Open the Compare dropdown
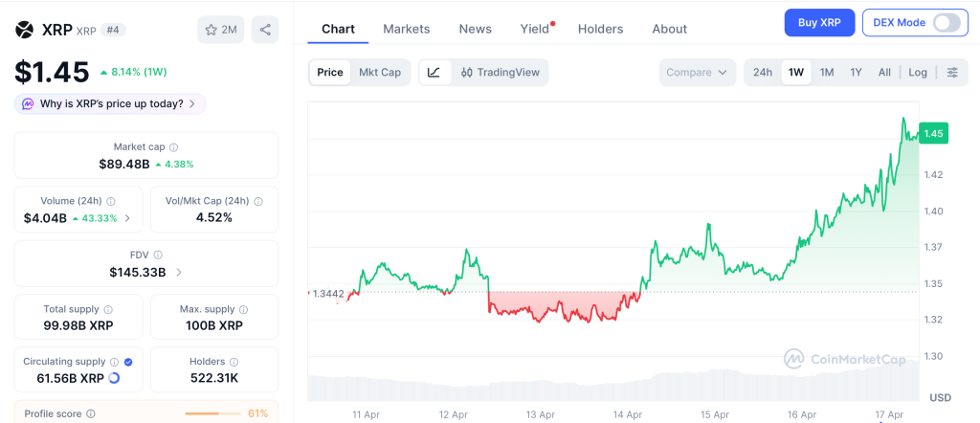Viewport: 980px width, 423px height. [x=698, y=73]
